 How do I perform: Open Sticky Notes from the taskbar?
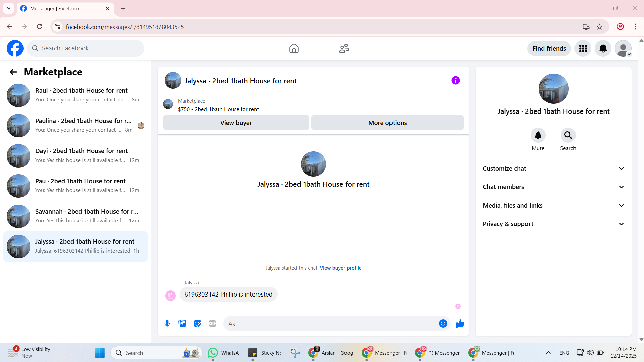tap(265, 353)
